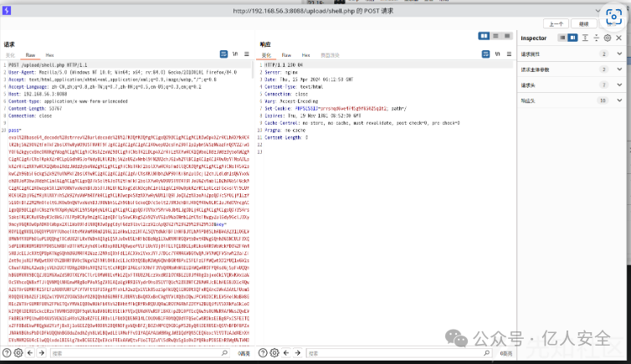Image resolution: width=631 pixels, height=364 pixels.
Task: Switch request view to Raw tab
Action: pyautogui.click(x=31, y=55)
